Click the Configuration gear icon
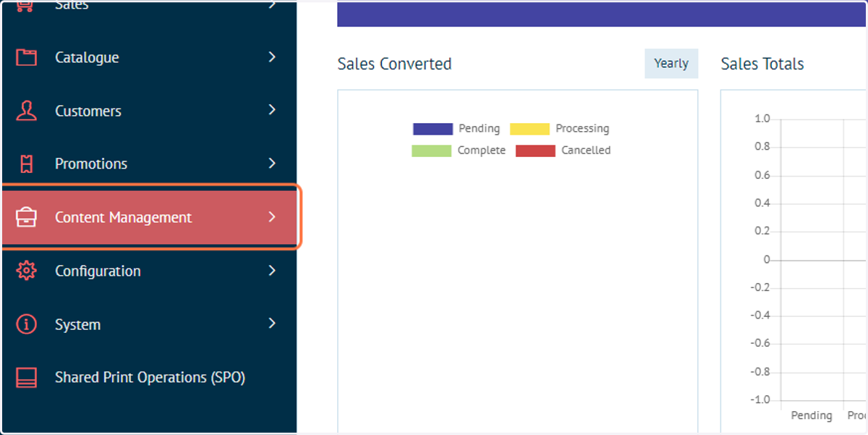The width and height of the screenshot is (868, 435). click(x=27, y=271)
